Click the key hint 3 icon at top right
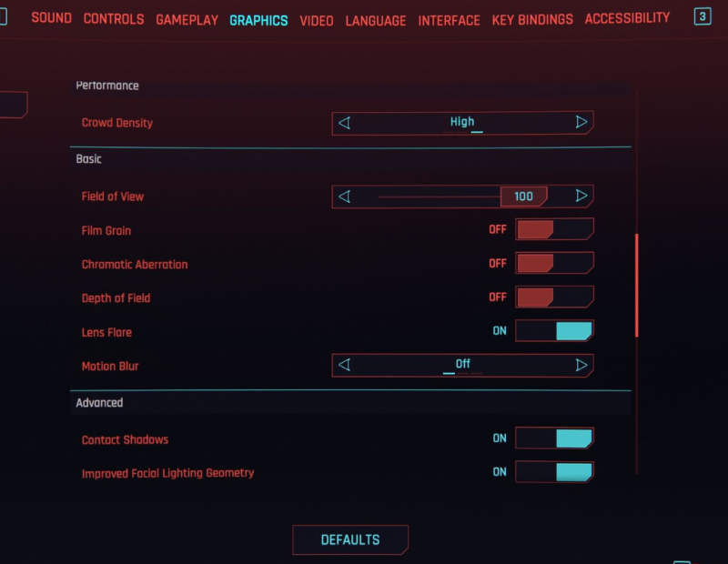The height and width of the screenshot is (564, 728). (703, 16)
